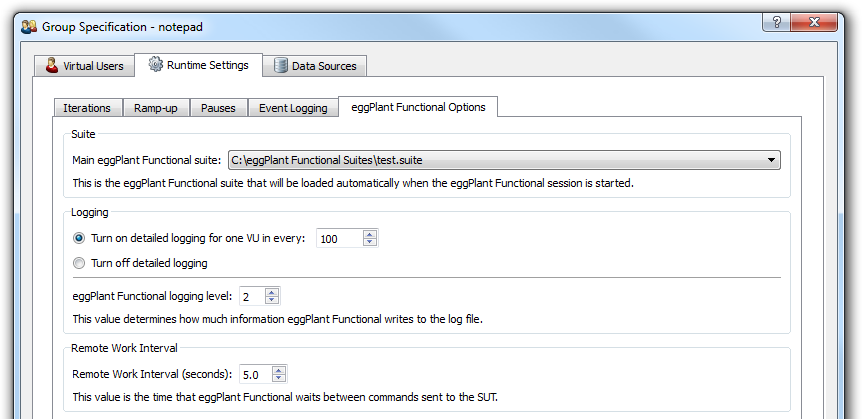The height and width of the screenshot is (419, 863).
Task: Select 'Turn on detailed logging' radio option
Action: 80,238
